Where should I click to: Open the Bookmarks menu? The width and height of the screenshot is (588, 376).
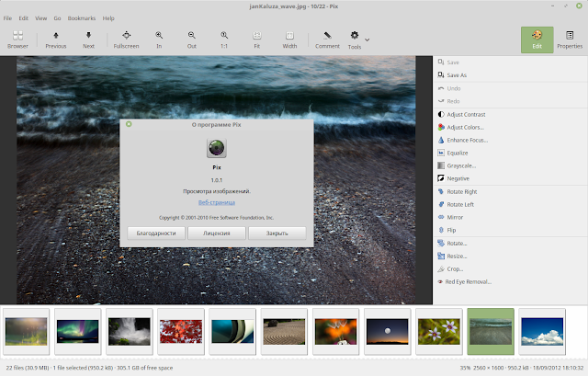coord(82,18)
